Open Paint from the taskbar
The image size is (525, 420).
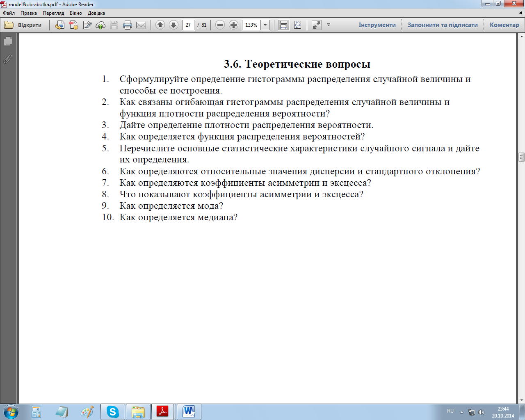coord(87,412)
